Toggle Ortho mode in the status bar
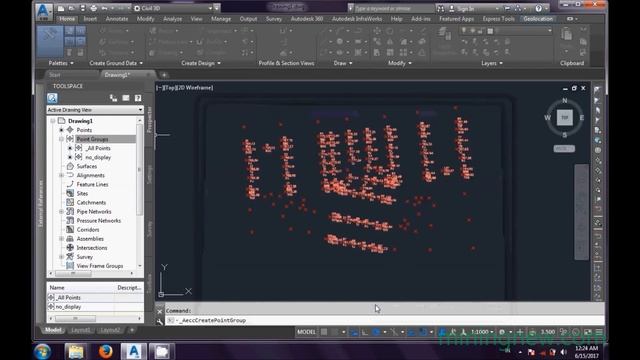This screenshot has width=640, height=360. (x=364, y=332)
